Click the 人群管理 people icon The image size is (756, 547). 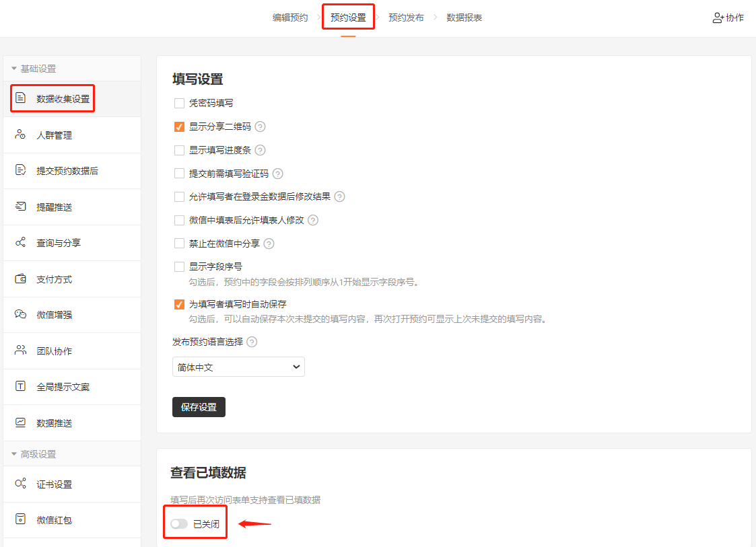20,134
